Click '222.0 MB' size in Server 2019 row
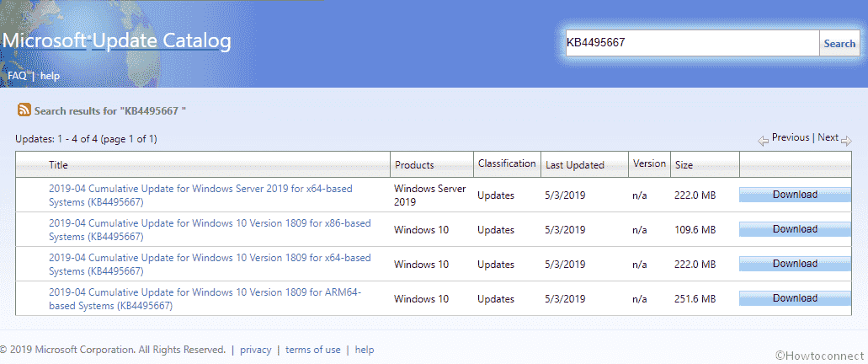This screenshot has height=364, width=868. 695,195
